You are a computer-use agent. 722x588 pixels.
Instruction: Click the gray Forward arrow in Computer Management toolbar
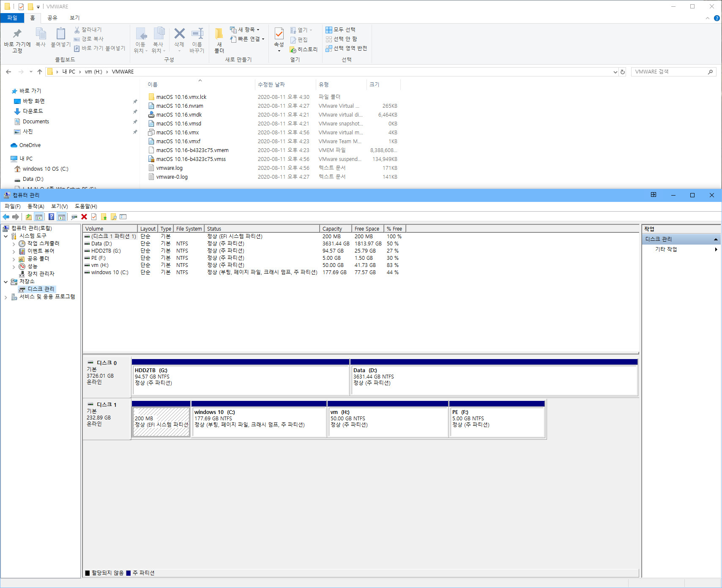[x=16, y=217]
